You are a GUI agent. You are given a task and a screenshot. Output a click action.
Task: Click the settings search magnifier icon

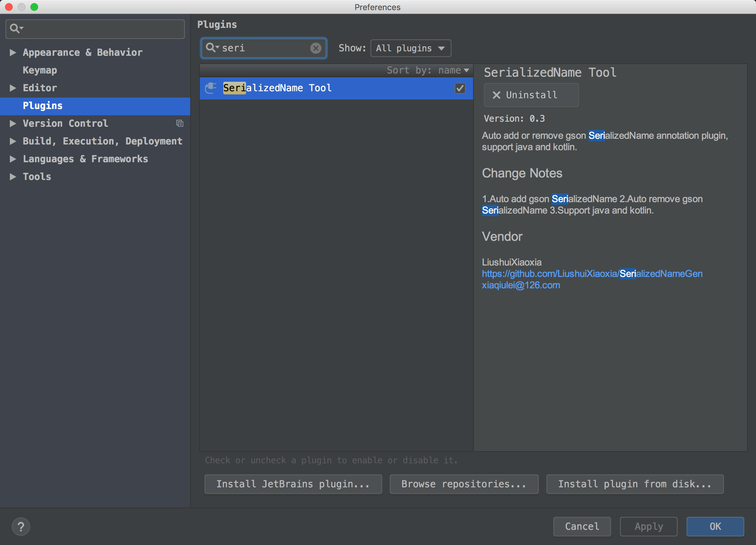tap(15, 29)
